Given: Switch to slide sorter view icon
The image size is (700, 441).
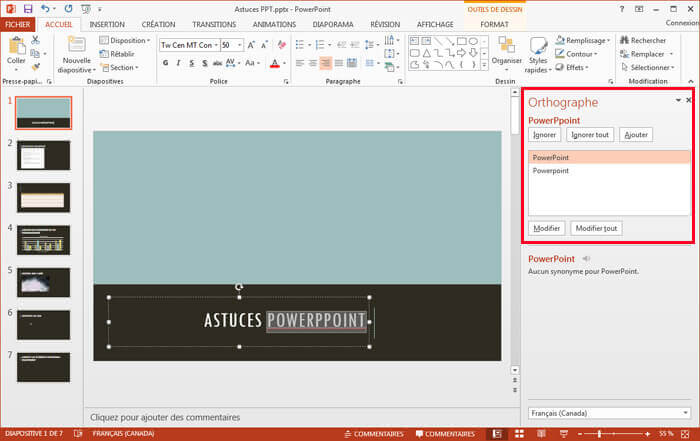Looking at the screenshot, I should (x=519, y=433).
